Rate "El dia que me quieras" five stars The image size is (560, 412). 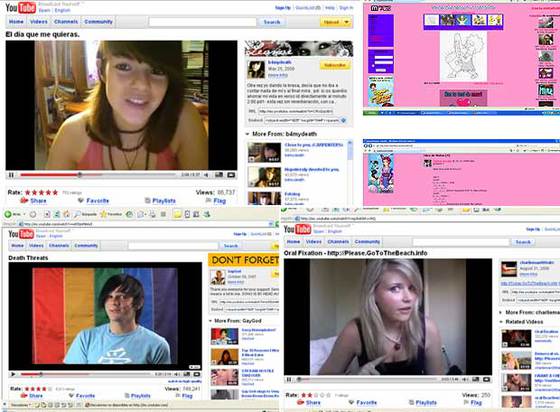coord(55,192)
